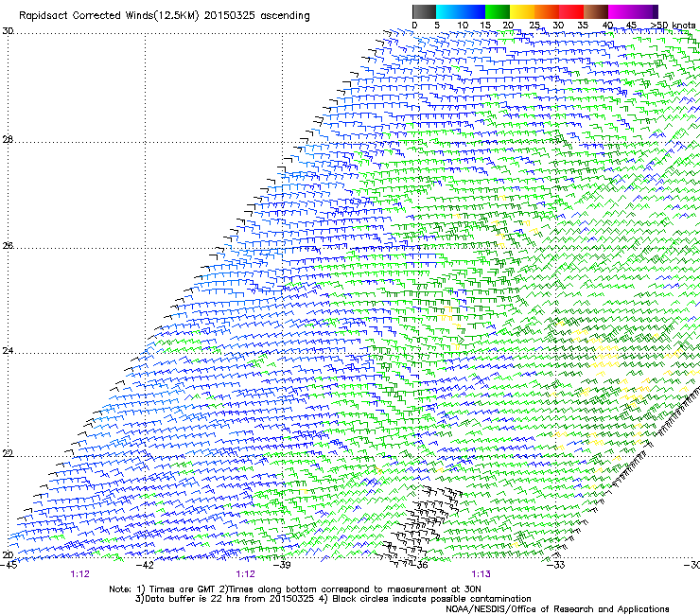Click the latitude label '28' on left axis

(x=8, y=140)
